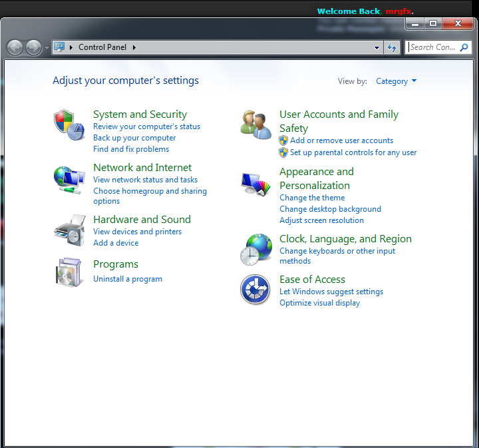This screenshot has width=479, height=448.
Task: Click the Network and Internet globe icon
Action: click(69, 180)
